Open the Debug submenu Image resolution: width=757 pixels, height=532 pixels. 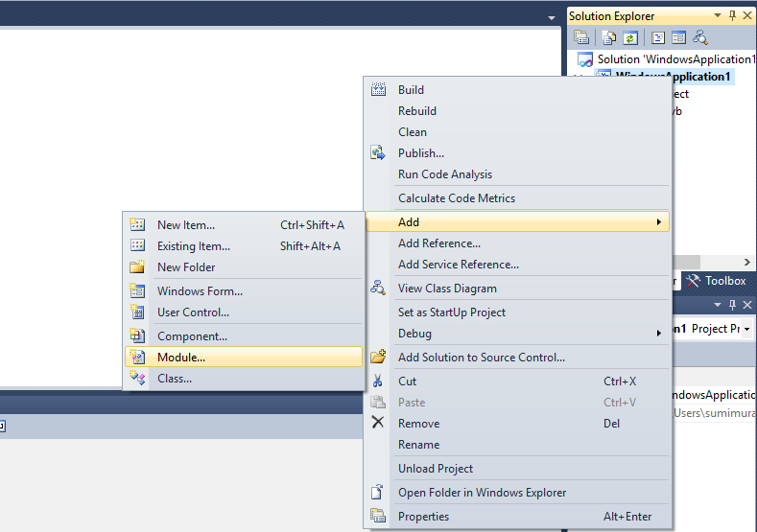pos(517,334)
